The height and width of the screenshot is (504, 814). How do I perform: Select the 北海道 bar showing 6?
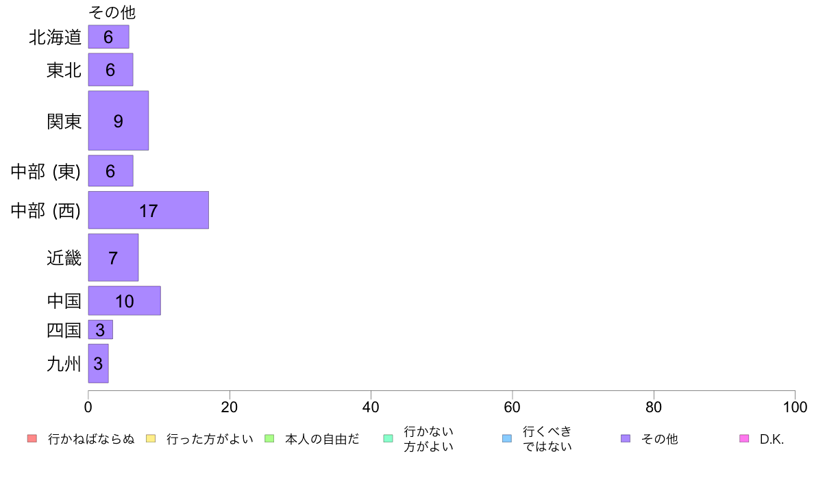[108, 37]
